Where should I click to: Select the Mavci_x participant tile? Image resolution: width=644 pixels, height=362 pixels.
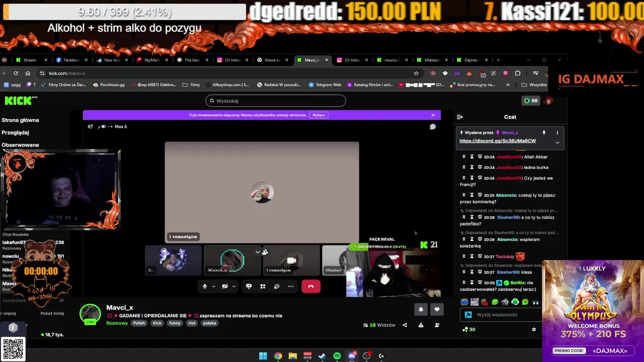point(232,260)
